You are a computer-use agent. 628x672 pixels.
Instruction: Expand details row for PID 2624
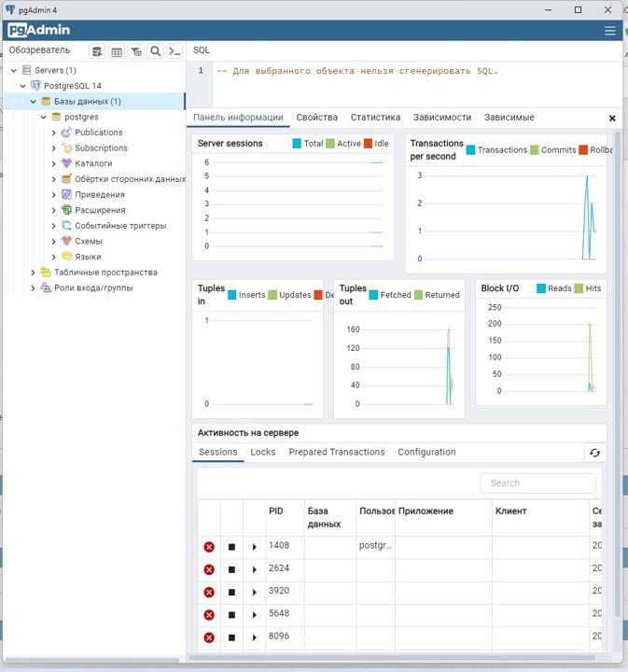254,569
